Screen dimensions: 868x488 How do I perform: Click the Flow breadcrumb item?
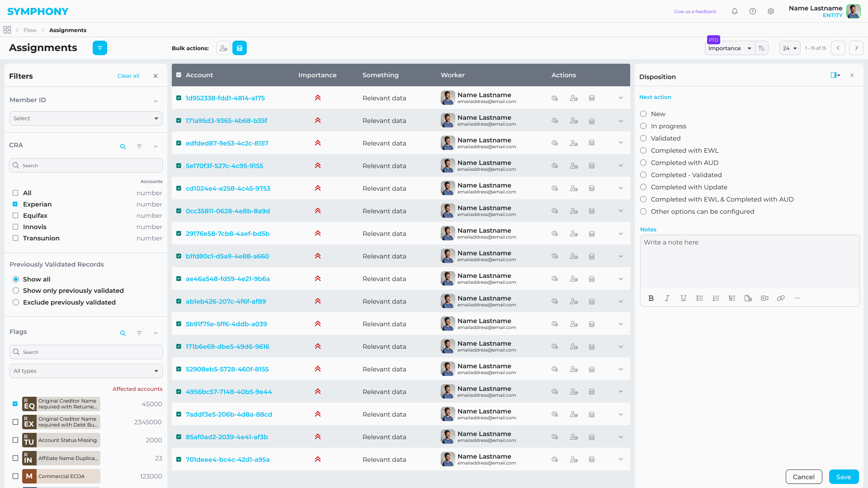30,30
